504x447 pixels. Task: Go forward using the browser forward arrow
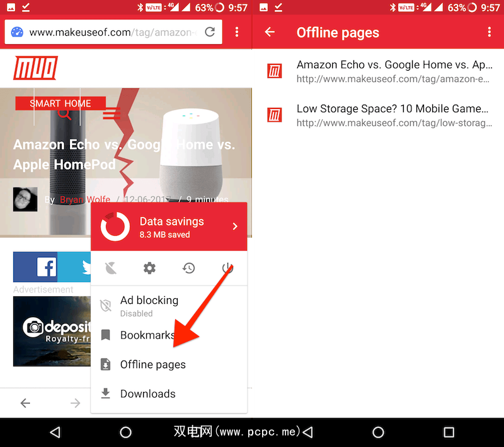point(76,403)
